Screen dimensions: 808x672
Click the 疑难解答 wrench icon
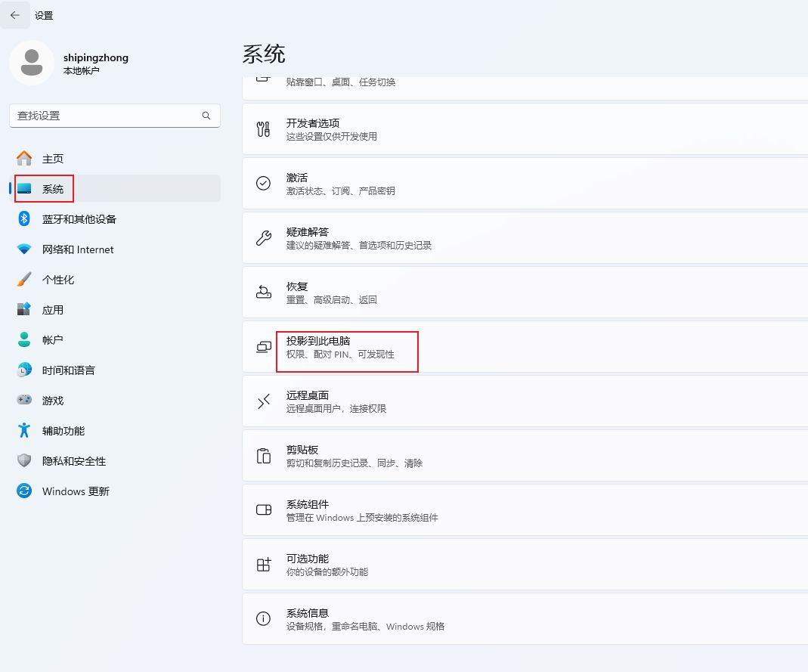263,238
